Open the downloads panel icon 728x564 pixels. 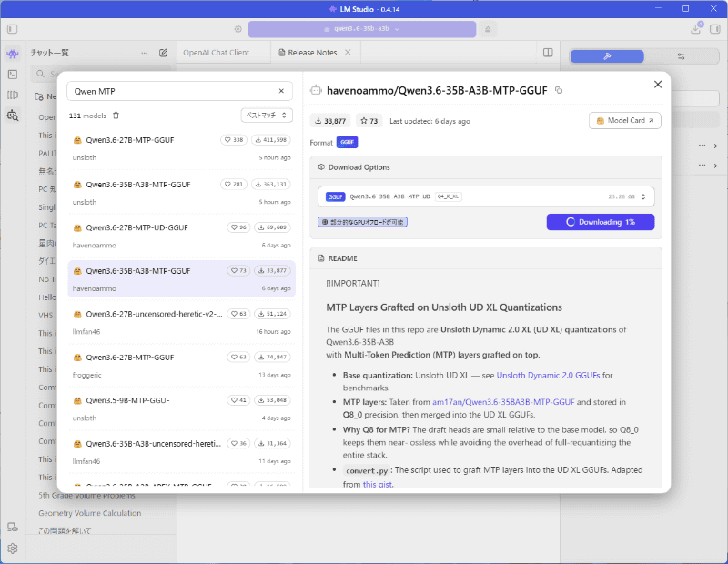click(695, 29)
